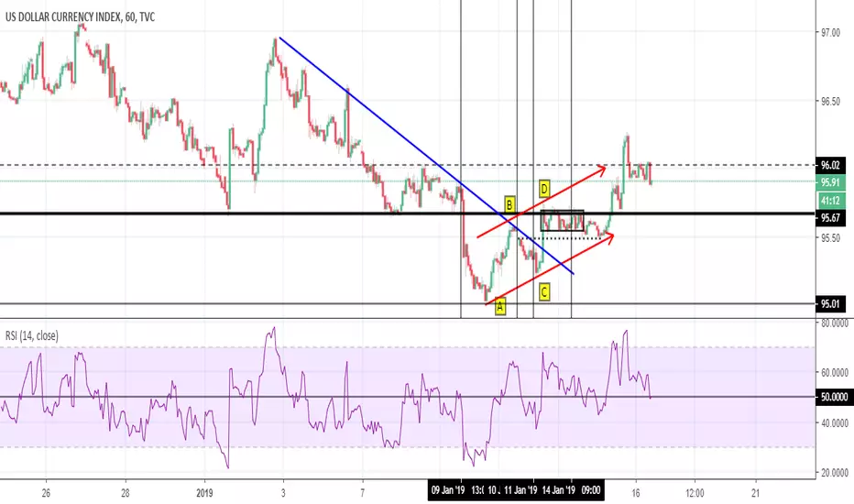Click the 97.00 price axis value
The width and height of the screenshot is (854, 504).
coord(830,33)
